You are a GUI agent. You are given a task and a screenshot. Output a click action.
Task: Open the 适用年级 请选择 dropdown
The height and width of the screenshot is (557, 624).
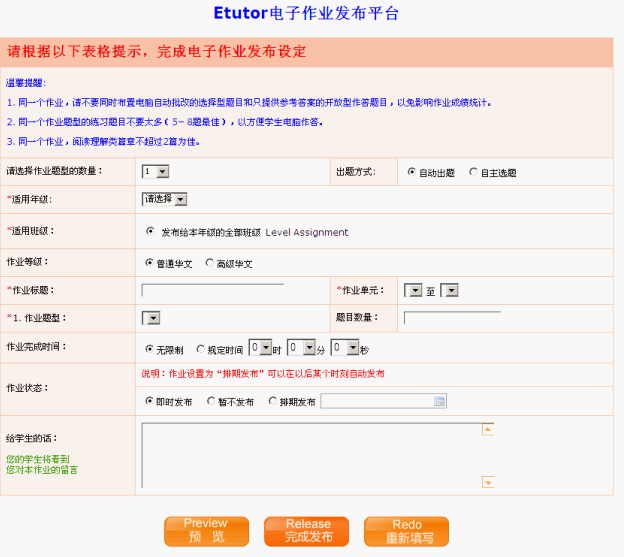(164, 199)
